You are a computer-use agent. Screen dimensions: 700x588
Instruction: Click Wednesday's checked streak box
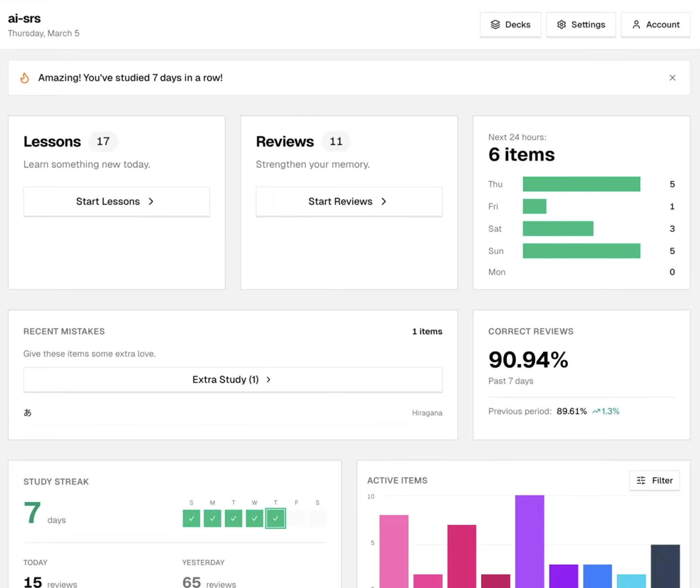(x=255, y=518)
